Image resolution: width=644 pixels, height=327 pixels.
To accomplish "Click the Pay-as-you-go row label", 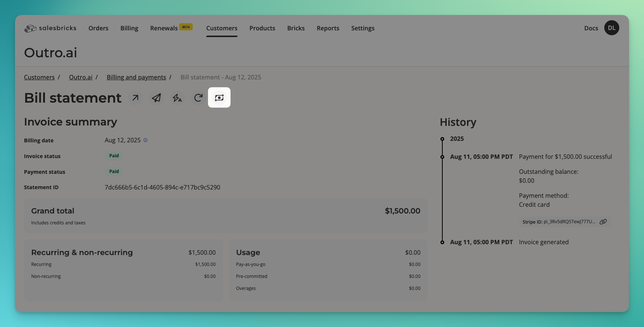I will 251,264.
